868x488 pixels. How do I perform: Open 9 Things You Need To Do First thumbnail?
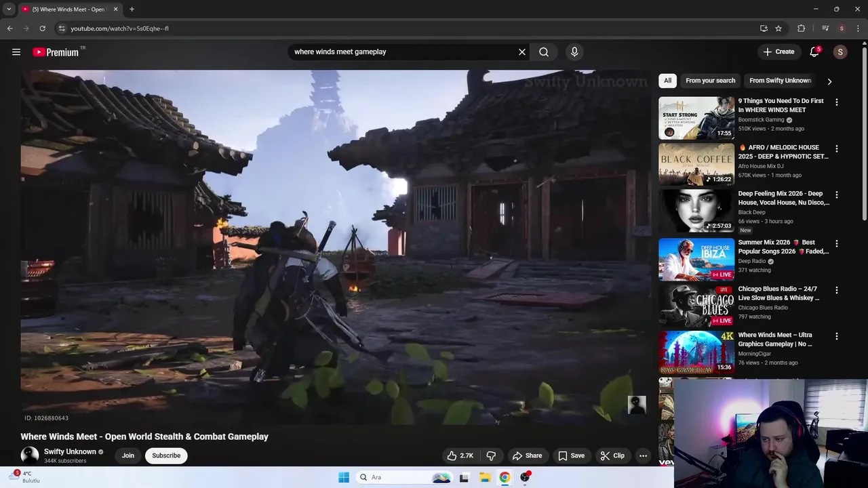[696, 118]
